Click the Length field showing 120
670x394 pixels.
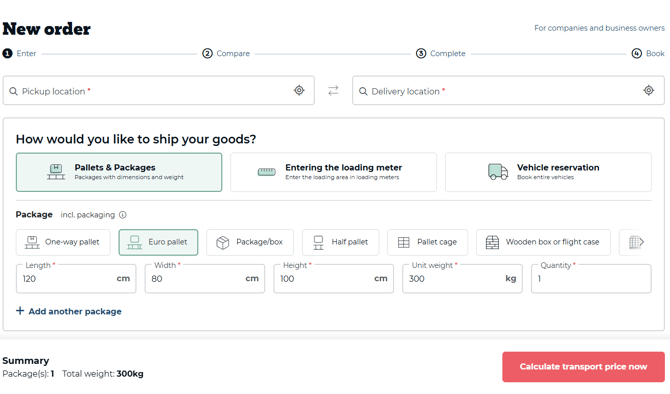tap(76, 279)
